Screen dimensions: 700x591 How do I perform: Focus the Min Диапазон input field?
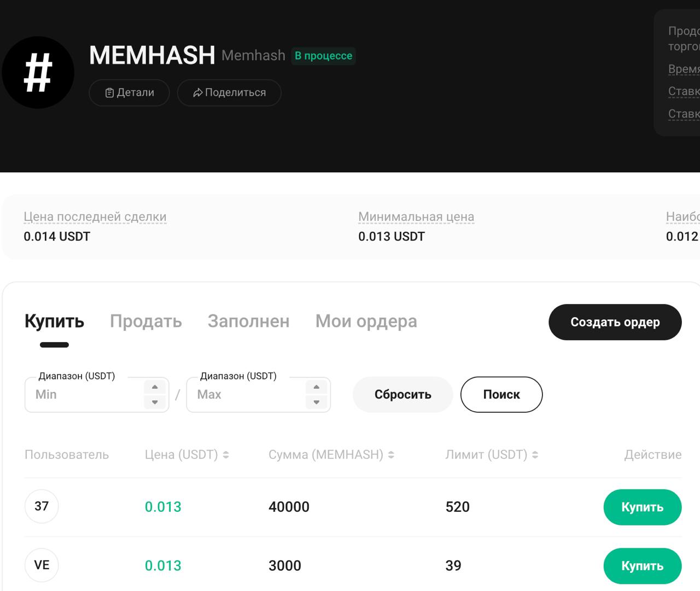pos(85,395)
